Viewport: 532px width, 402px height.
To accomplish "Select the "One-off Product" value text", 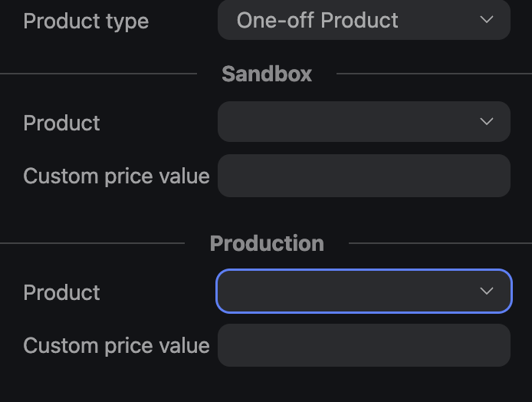I will click(317, 20).
